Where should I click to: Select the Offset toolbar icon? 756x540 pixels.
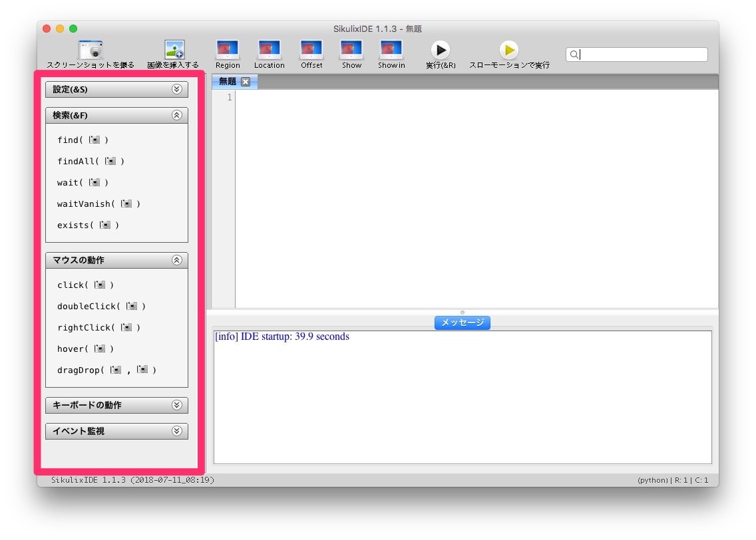(x=311, y=50)
